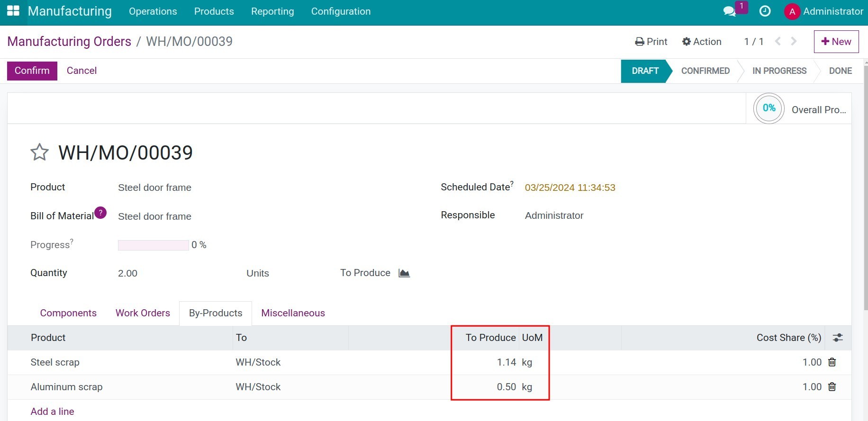Click the Steel scrap product cell
This screenshot has width=868, height=421.
click(x=55, y=362)
